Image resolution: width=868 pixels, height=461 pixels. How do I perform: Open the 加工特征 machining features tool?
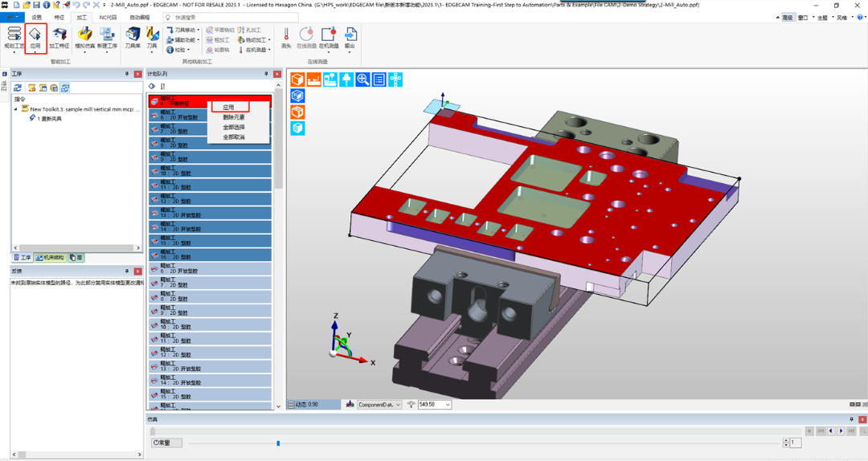pos(59,37)
